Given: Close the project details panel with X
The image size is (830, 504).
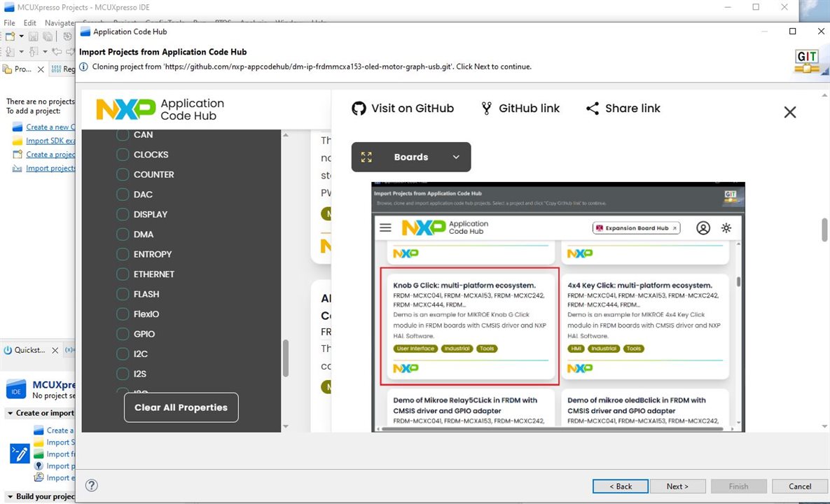Looking at the screenshot, I should click(x=790, y=112).
